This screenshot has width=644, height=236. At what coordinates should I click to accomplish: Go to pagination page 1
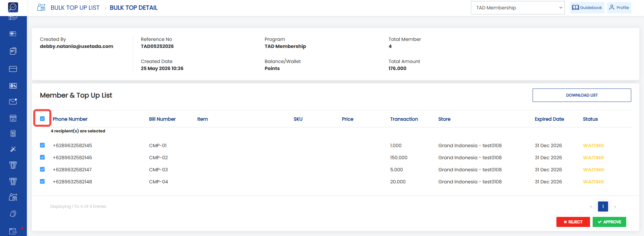point(603,206)
